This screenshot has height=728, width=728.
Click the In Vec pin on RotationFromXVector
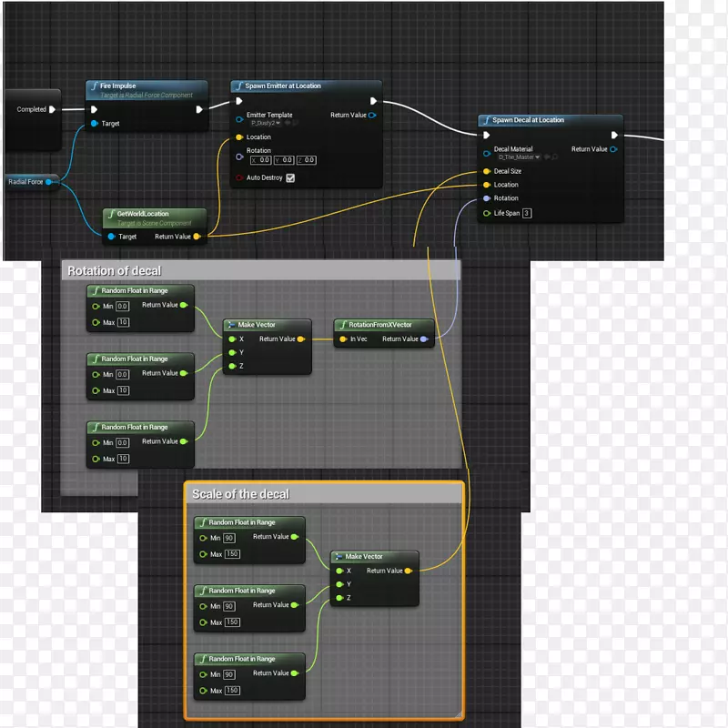tap(342, 339)
